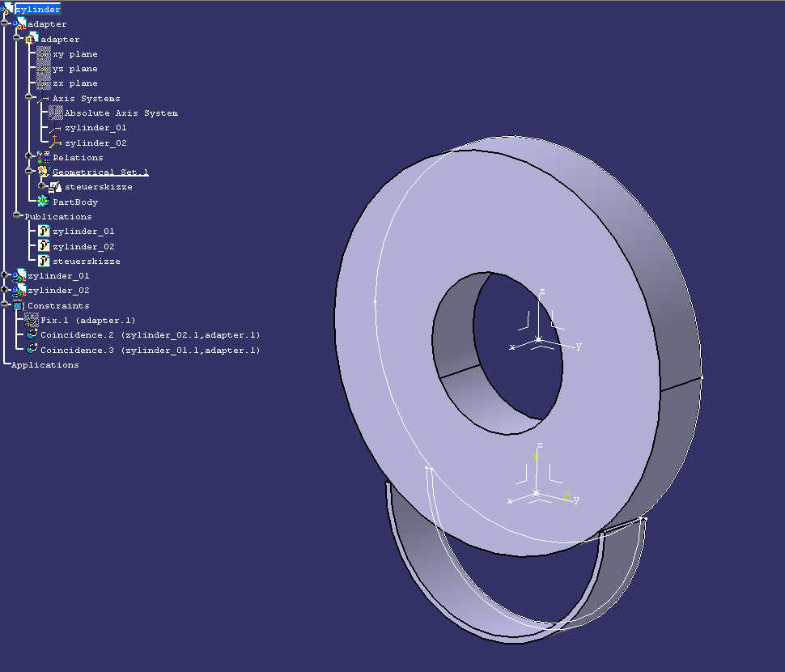Select the xy plane icon
This screenshot has width=785, height=672.
click(x=44, y=53)
